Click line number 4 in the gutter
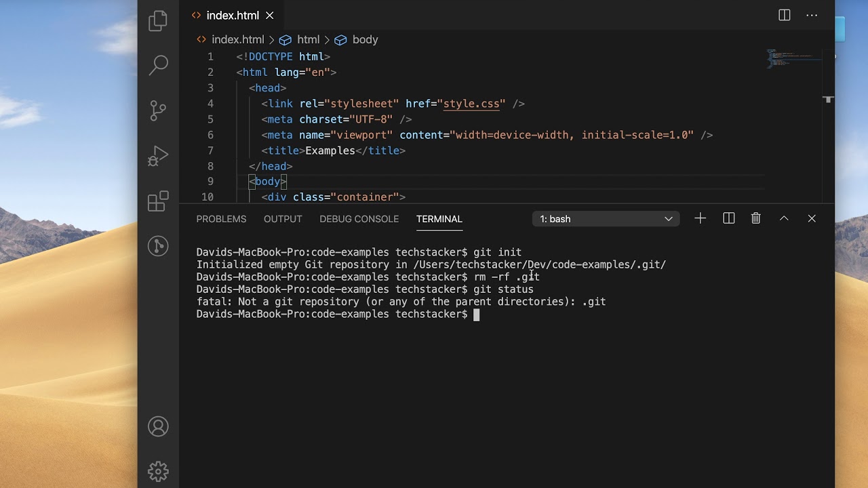The height and width of the screenshot is (488, 868). pyautogui.click(x=210, y=104)
